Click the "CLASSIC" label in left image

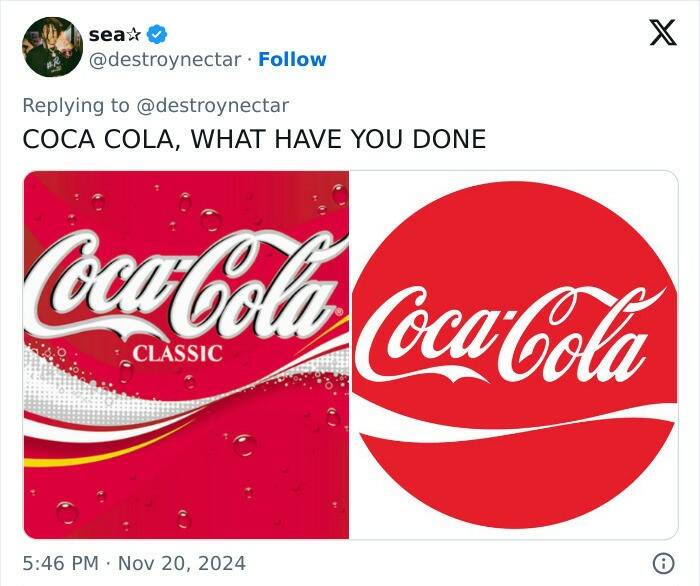[x=178, y=353]
